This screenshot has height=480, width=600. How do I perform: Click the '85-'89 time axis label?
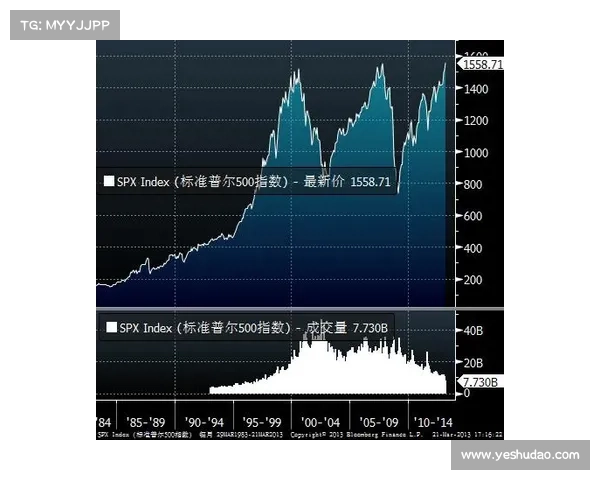146,423
